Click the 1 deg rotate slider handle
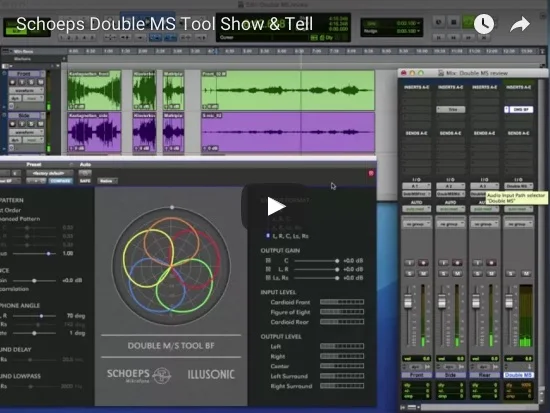550x413 pixels. (34, 333)
